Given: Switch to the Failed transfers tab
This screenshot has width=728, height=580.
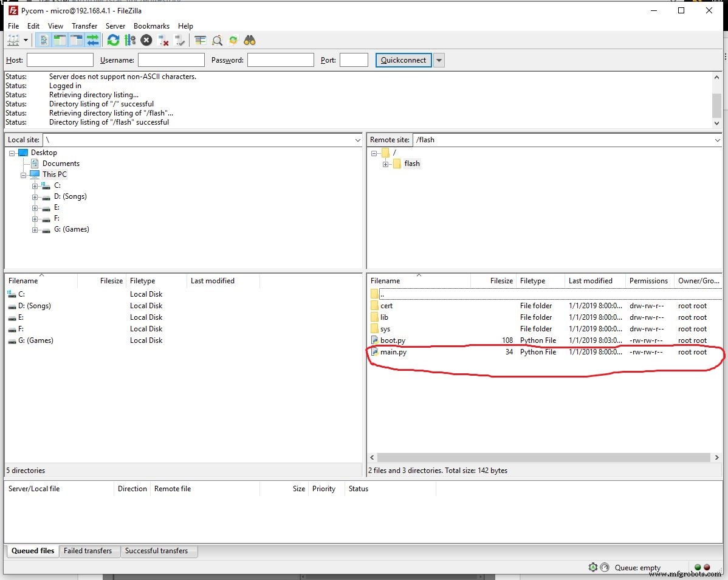Looking at the screenshot, I should point(88,551).
